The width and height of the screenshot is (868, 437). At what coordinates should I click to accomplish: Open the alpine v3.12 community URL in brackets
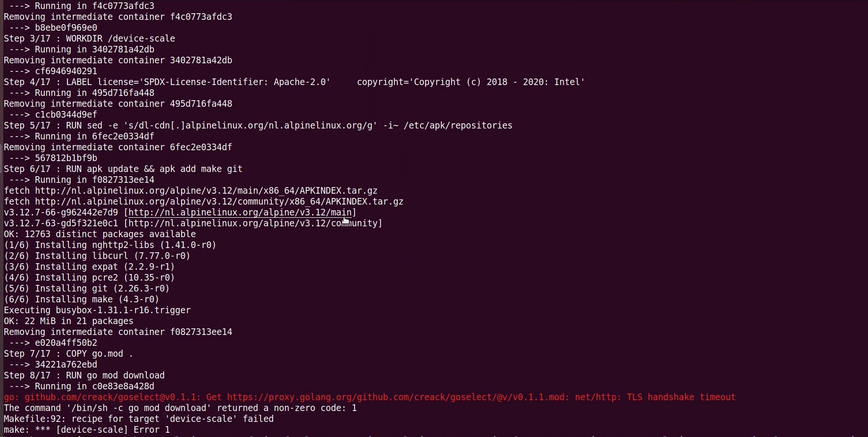point(253,223)
